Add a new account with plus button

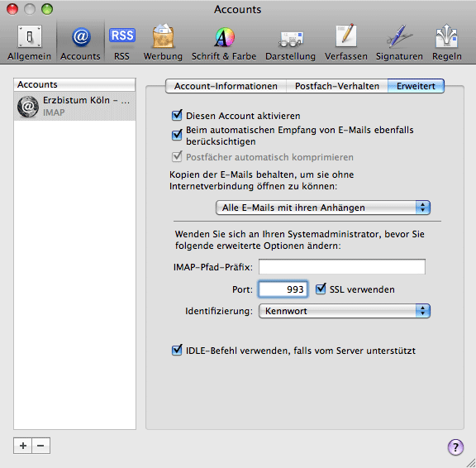[23, 446]
